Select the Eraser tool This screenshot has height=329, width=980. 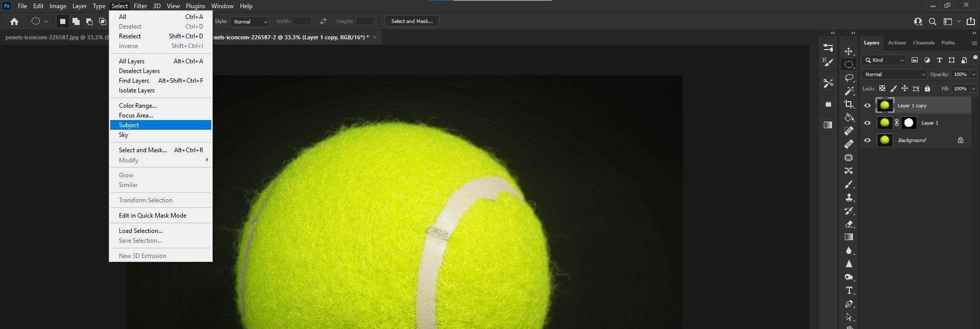(x=849, y=224)
